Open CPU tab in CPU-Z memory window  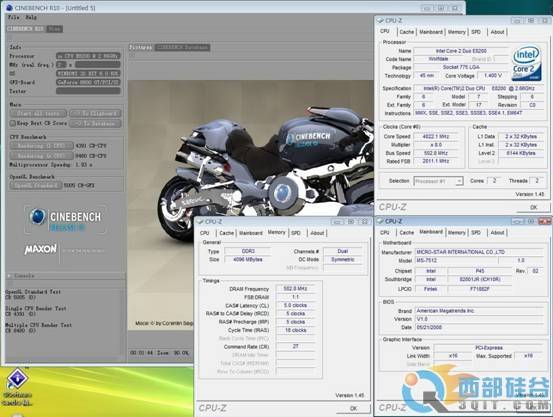(x=205, y=233)
